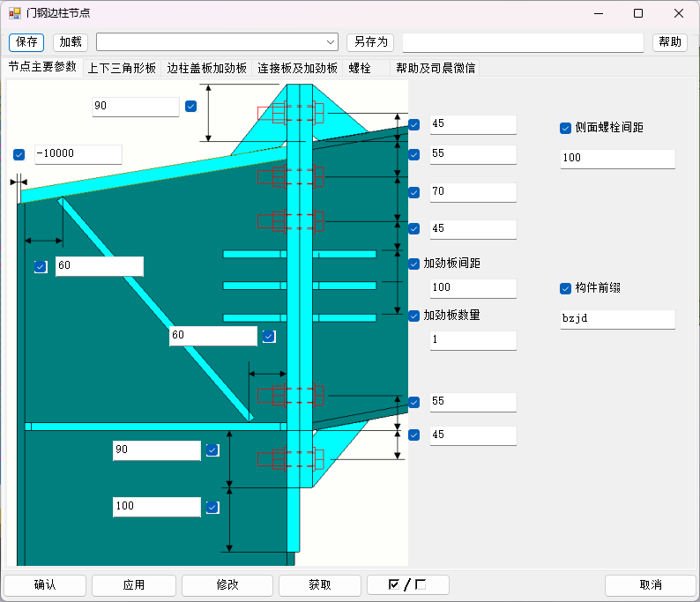This screenshot has height=602, width=700.
Task: Click the top 90 dimension field
Action: (x=135, y=108)
